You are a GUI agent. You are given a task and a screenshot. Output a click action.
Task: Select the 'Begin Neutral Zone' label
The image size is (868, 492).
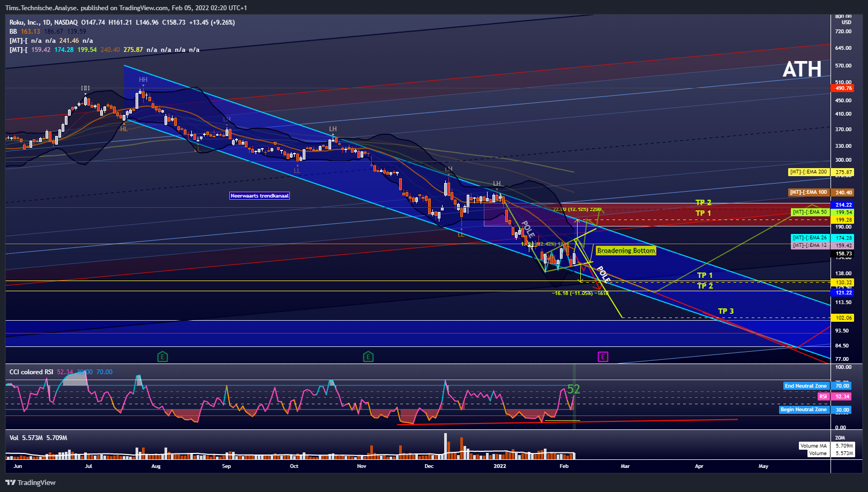[x=804, y=410]
